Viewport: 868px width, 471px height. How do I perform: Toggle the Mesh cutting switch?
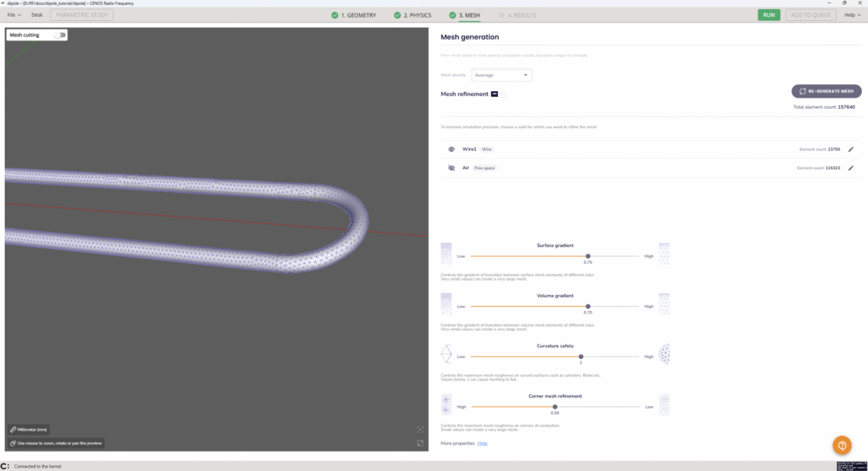click(x=60, y=35)
